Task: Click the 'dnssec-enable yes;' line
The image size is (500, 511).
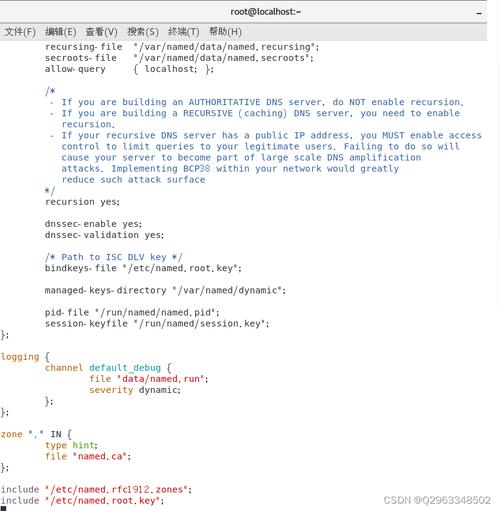Action: coord(93,224)
